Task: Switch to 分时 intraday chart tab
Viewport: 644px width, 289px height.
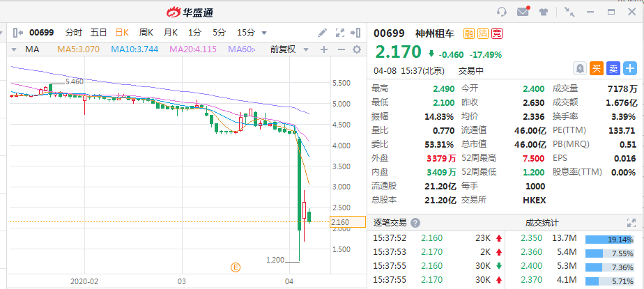Action: [x=73, y=33]
